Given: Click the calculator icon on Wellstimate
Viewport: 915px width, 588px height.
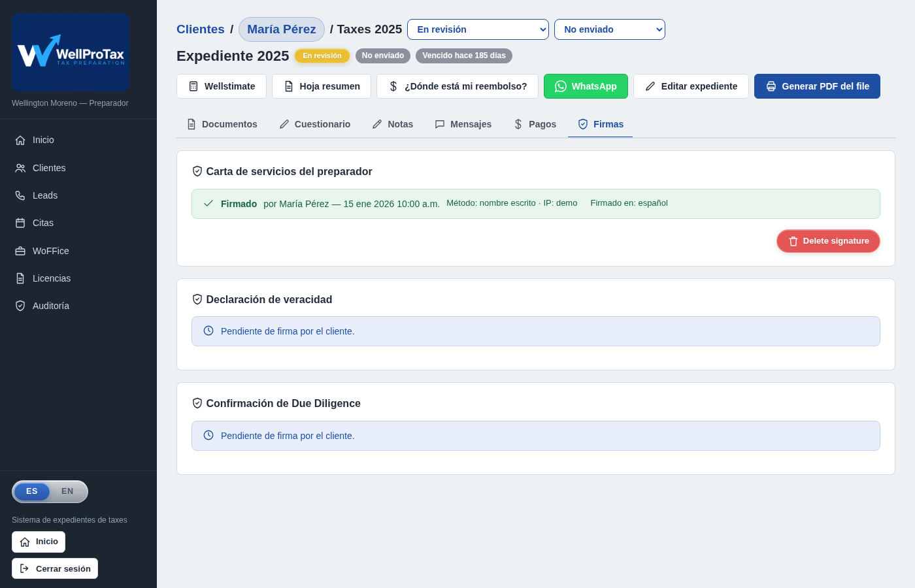Looking at the screenshot, I should [x=193, y=86].
